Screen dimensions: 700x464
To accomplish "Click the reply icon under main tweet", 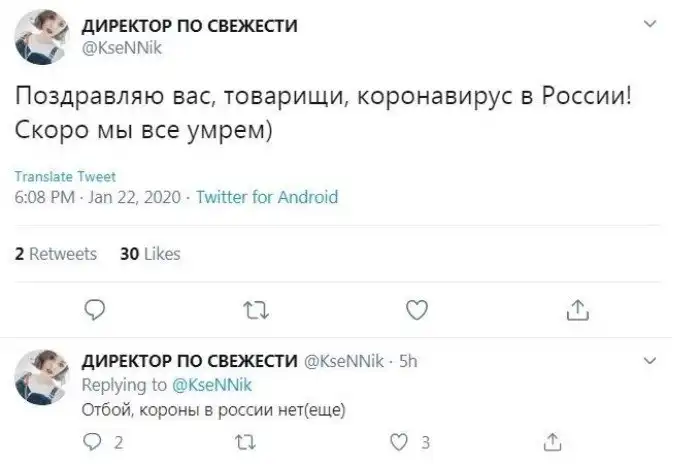I will [93, 310].
